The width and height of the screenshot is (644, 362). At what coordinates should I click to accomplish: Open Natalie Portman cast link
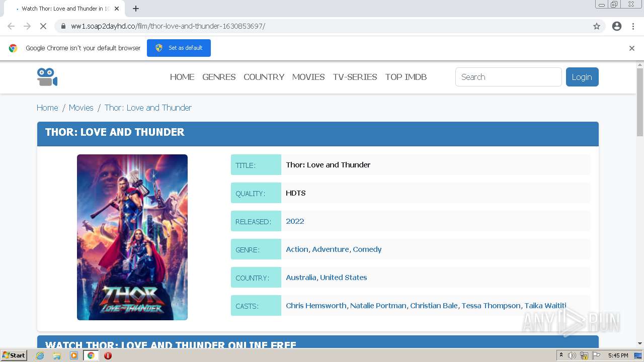click(x=378, y=306)
